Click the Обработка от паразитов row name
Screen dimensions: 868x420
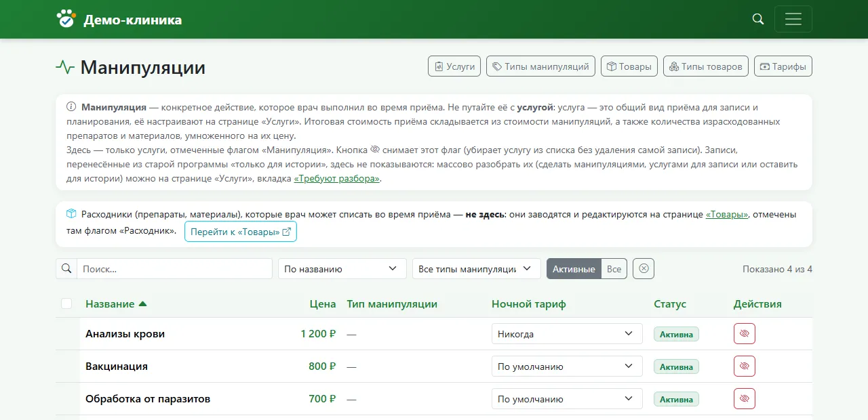(x=148, y=399)
